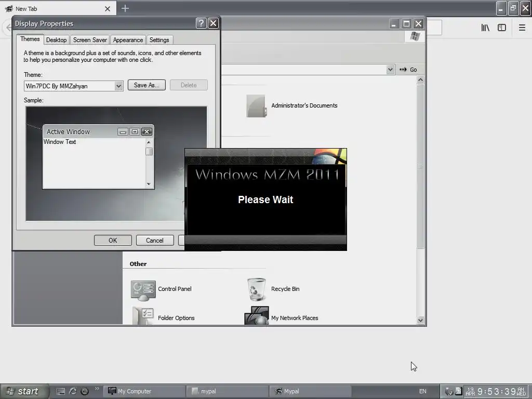Open the Themes tab in Display Properties
This screenshot has height=399, width=532.
pyautogui.click(x=30, y=39)
